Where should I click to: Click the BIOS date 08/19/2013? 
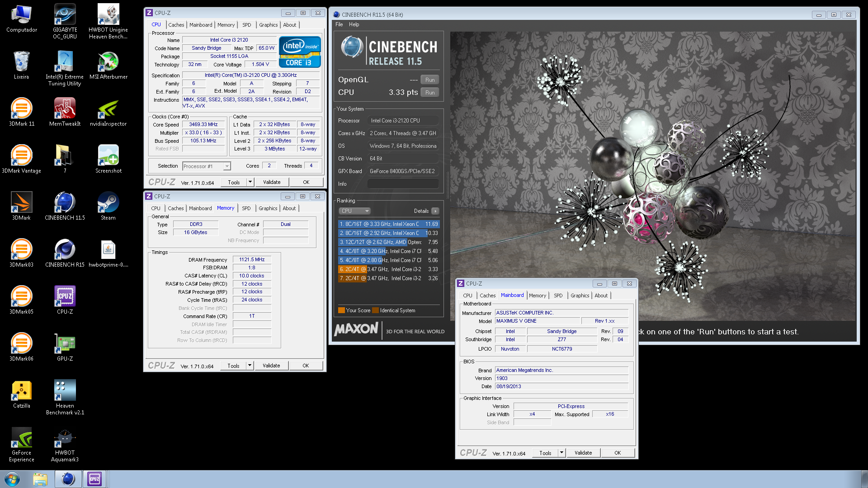[561, 386]
